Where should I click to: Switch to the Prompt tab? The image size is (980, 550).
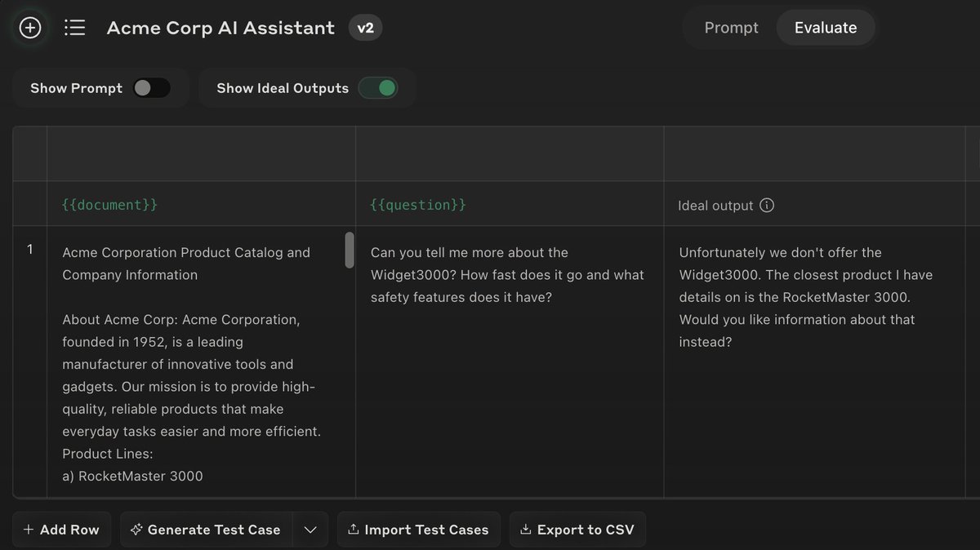click(731, 28)
